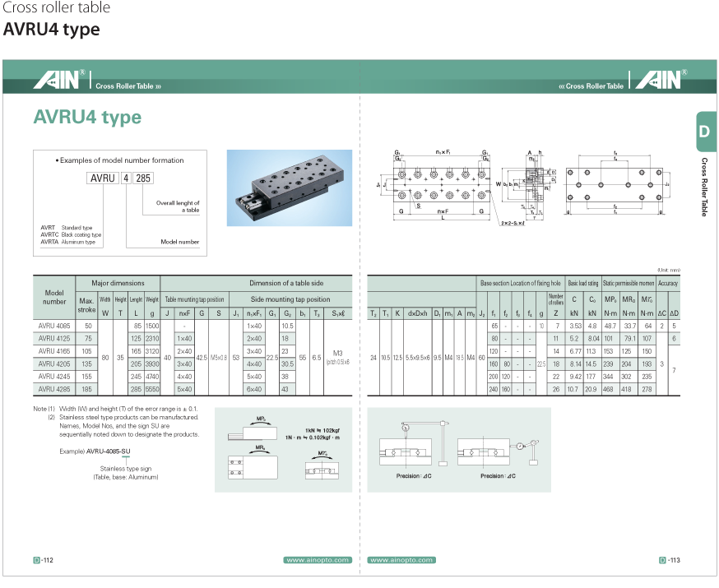This screenshot has width=719, height=588.
Task: Select the AVRU 4085 model row
Action: tap(193, 326)
